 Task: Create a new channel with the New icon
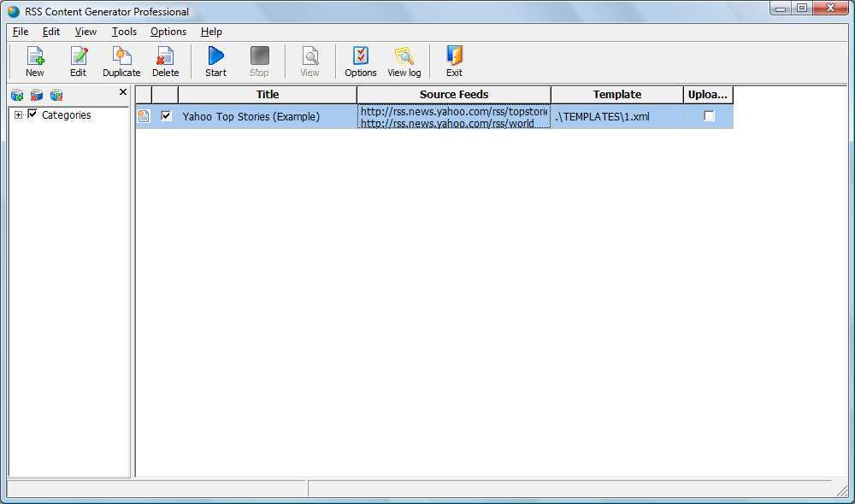34,60
